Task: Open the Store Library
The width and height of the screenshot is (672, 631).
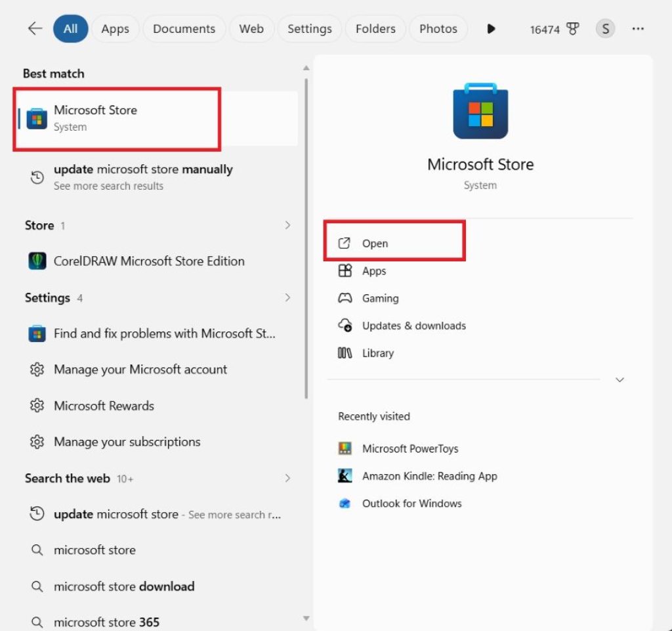Action: click(x=377, y=353)
